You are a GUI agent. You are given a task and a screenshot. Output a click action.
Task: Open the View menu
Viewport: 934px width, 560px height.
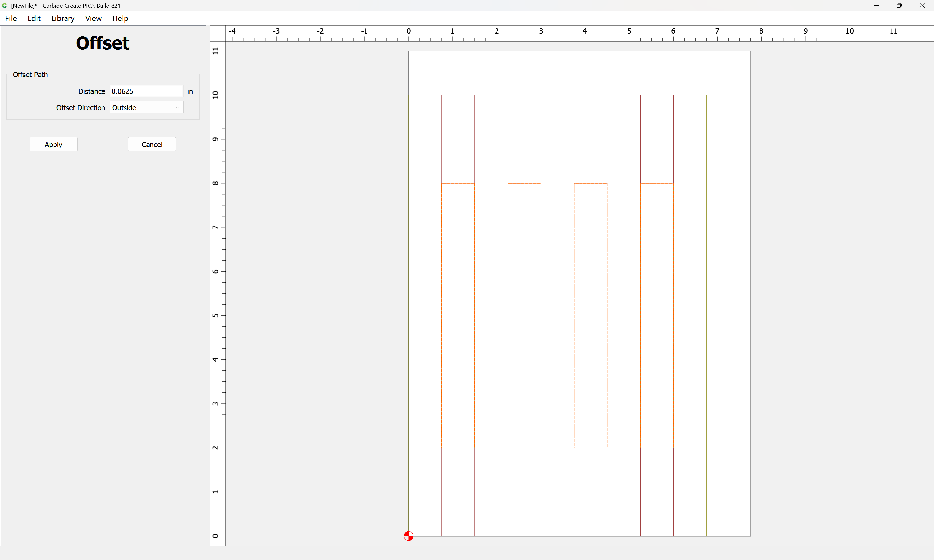click(93, 18)
